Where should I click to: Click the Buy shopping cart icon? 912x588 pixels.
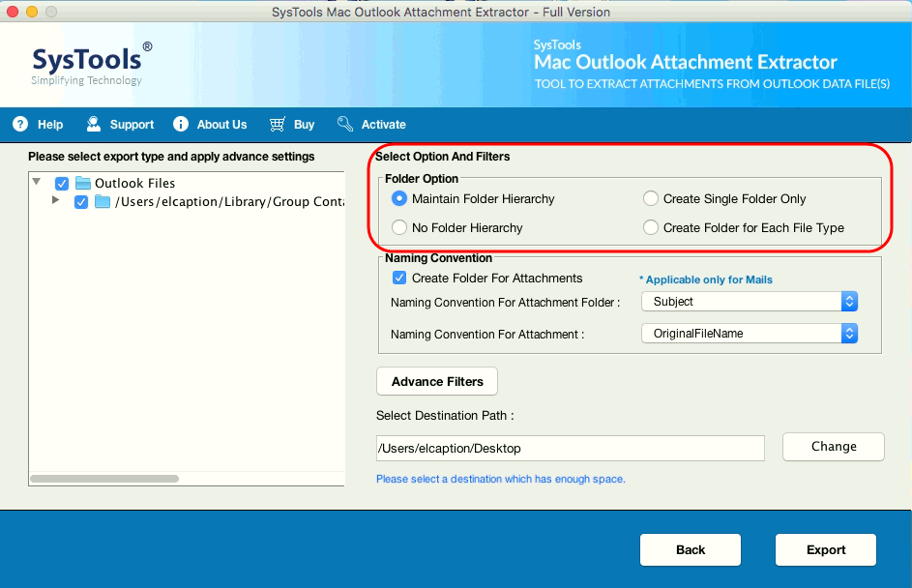tap(278, 124)
